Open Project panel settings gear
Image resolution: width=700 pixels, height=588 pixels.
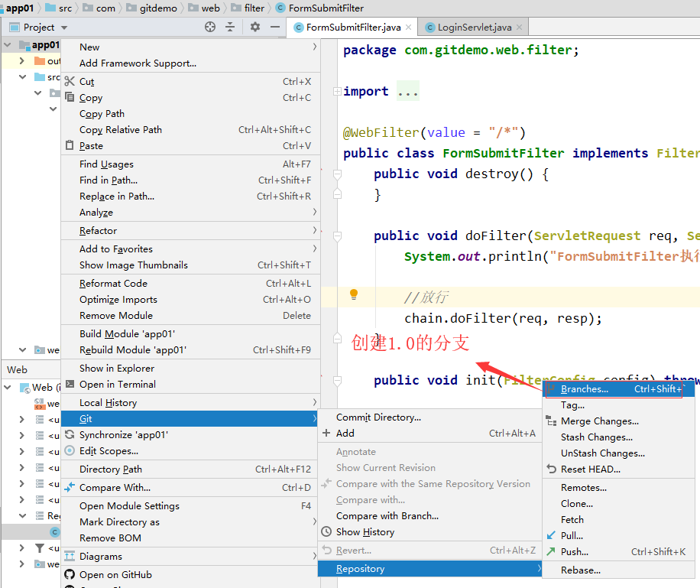click(255, 28)
